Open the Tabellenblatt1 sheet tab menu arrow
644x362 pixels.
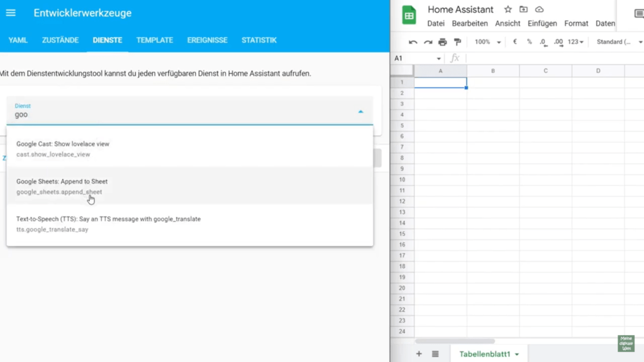(x=518, y=353)
